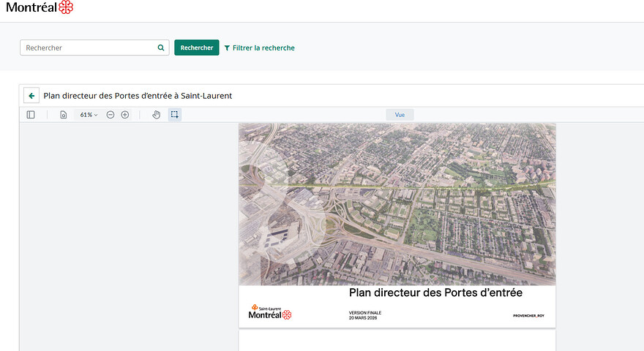Open the 61% zoom level dropdown
Viewport: 644px width, 351px height.
89,115
